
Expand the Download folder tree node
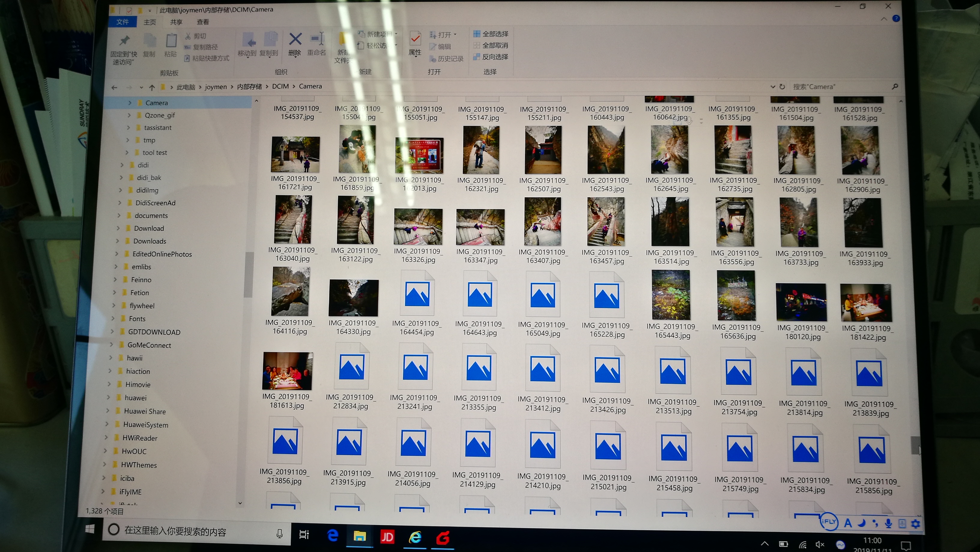(x=118, y=228)
